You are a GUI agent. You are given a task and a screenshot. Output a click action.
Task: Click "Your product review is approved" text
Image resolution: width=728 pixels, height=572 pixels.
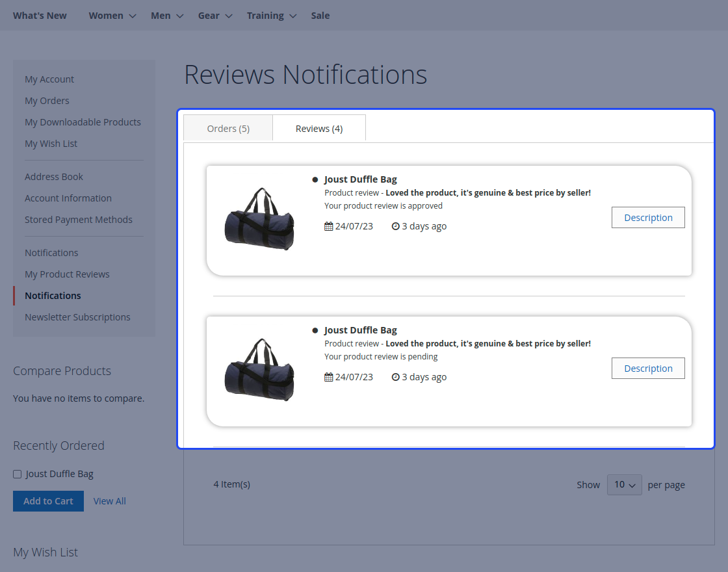coord(383,205)
